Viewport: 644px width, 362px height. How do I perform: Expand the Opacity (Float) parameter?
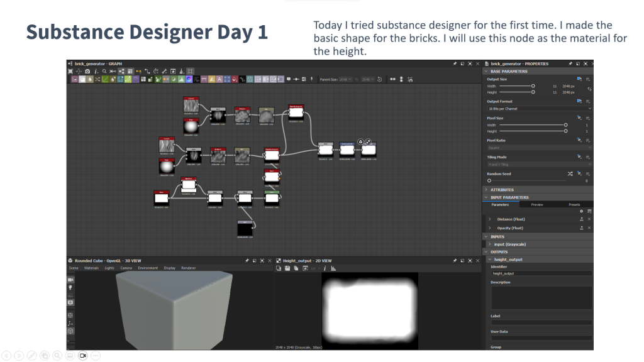click(489, 228)
